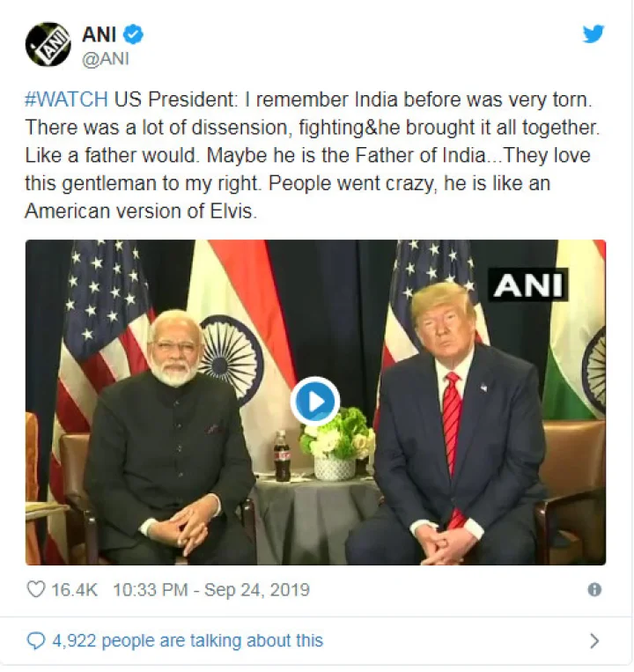Screen dimensions: 634x672
Task: Open the ANI profile avatar
Action: coord(48,44)
